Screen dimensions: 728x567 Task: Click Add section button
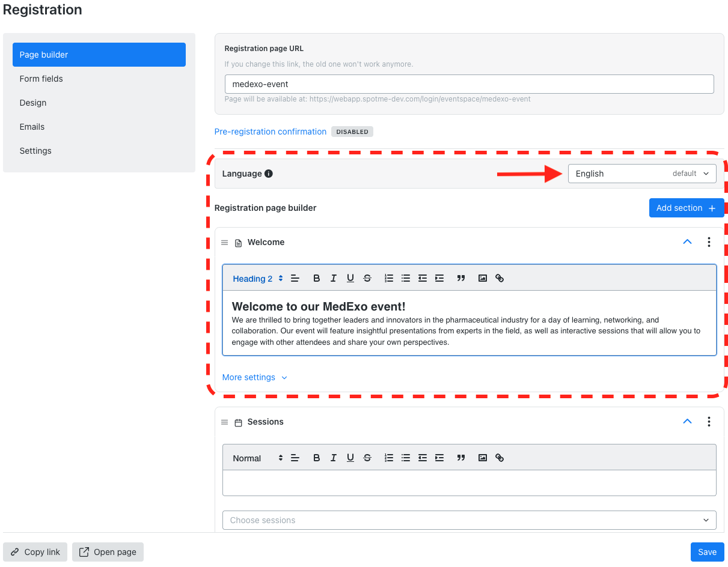click(687, 208)
